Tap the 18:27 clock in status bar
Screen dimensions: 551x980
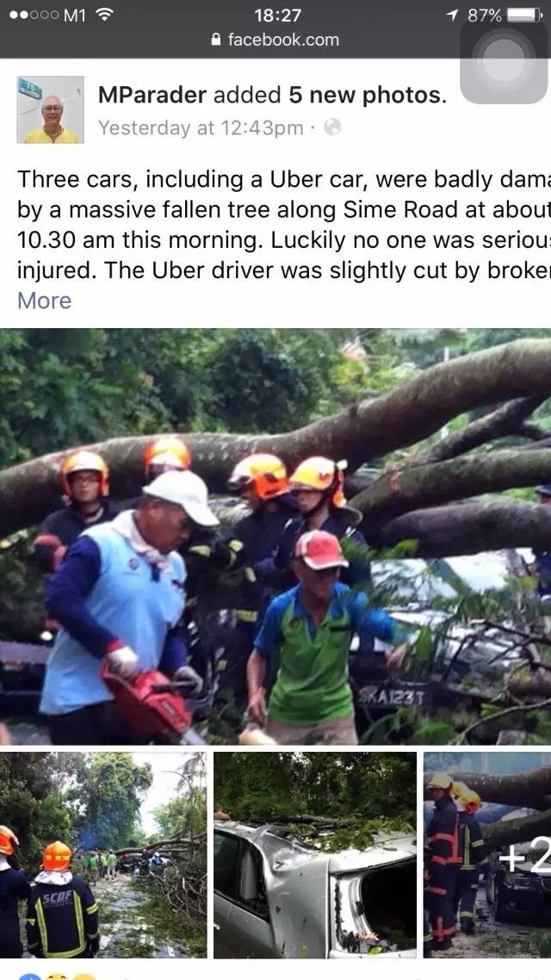point(278,15)
